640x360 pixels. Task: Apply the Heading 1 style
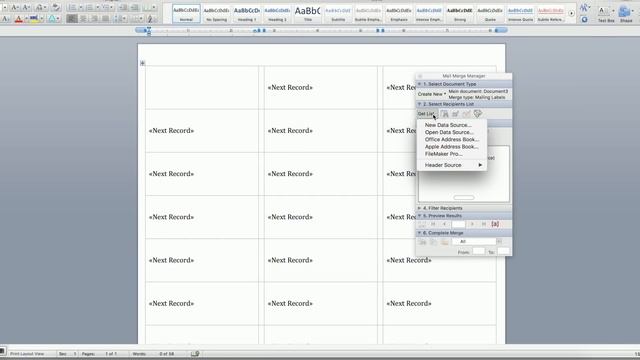tap(247, 13)
